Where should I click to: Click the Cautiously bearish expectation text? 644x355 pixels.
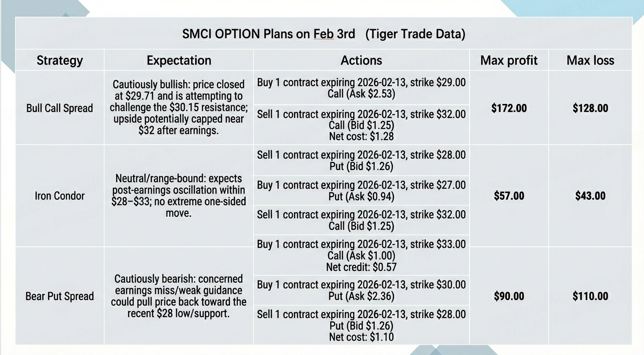tap(179, 296)
